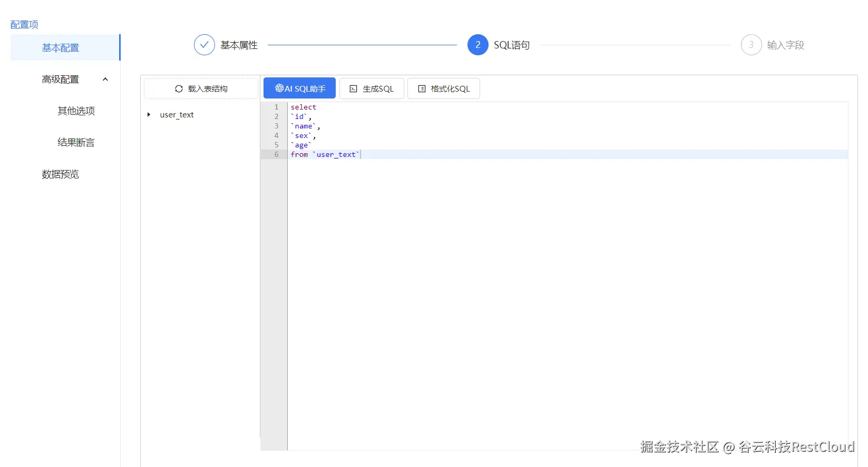
Task: Expand the user_text tree arrow
Action: (x=149, y=115)
